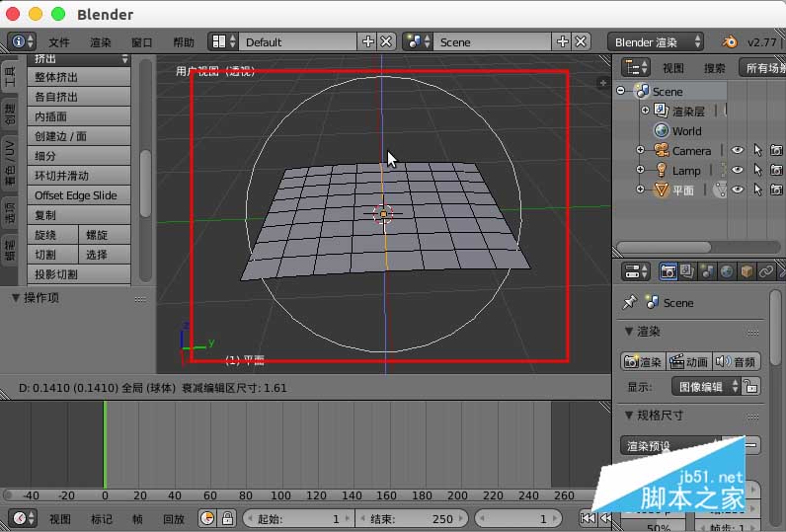This screenshot has height=532, width=786.
Task: Pin the Scene properties context
Action: (629, 302)
